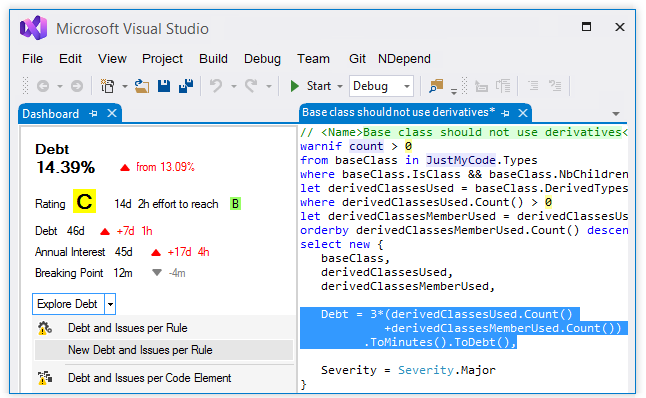Click the 'Severity = Severity.Major' code line

point(408,370)
